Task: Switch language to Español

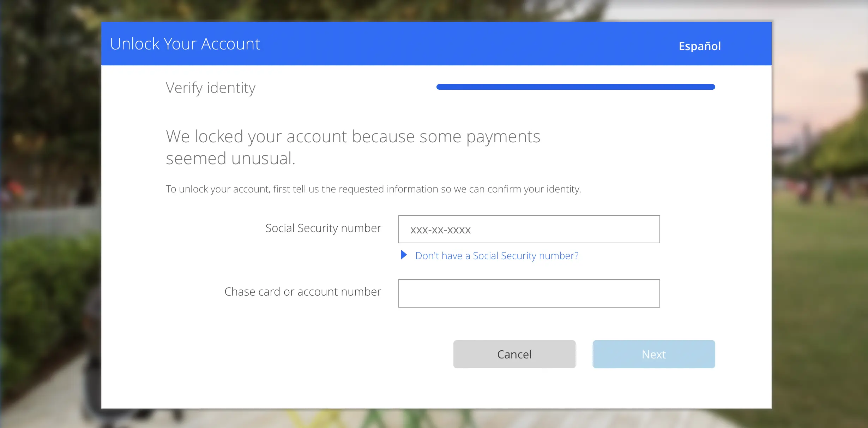Action: [699, 46]
